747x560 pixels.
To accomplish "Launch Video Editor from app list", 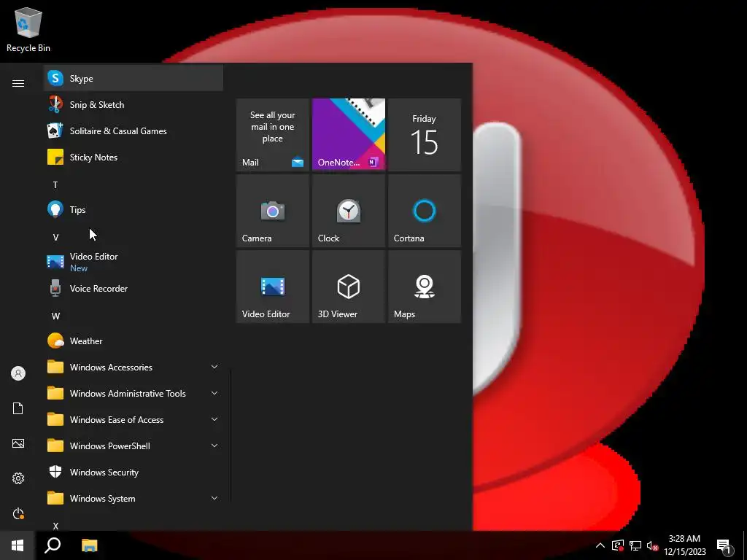I will pos(133,262).
